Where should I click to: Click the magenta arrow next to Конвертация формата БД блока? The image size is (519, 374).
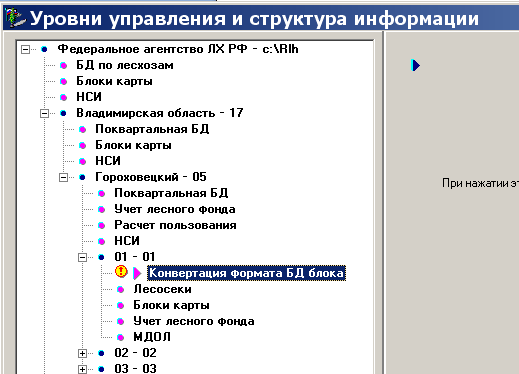137,273
